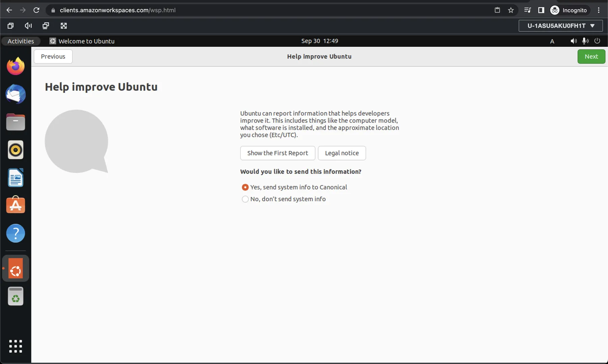Image resolution: width=608 pixels, height=364 pixels.
Task: Open Chrome three-dot menu
Action: tap(599, 10)
